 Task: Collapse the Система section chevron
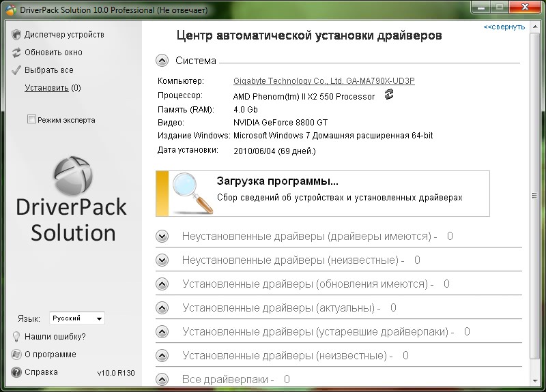[x=162, y=61]
